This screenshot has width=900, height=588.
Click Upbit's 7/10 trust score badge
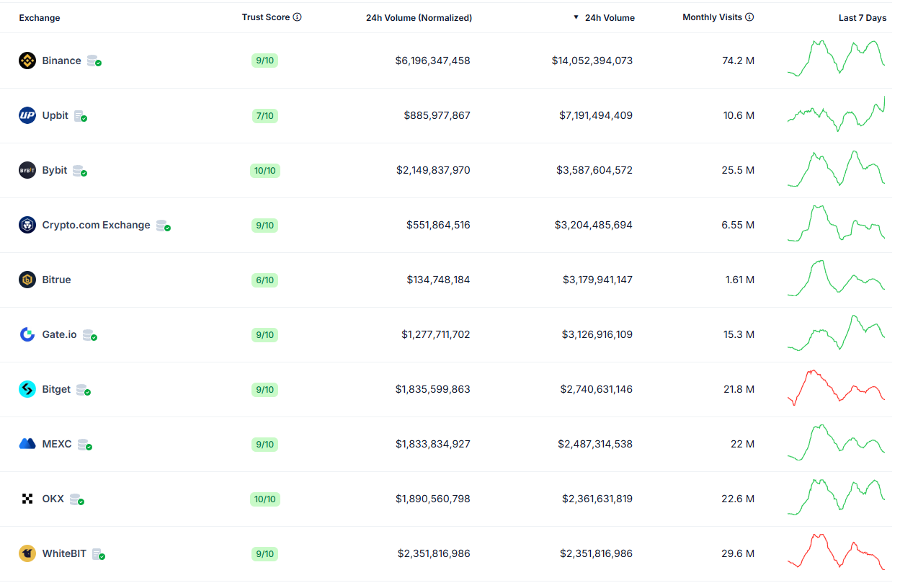point(264,115)
